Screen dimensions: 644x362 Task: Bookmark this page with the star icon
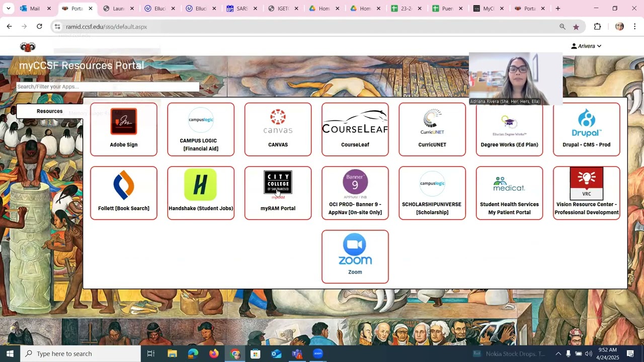pyautogui.click(x=576, y=27)
